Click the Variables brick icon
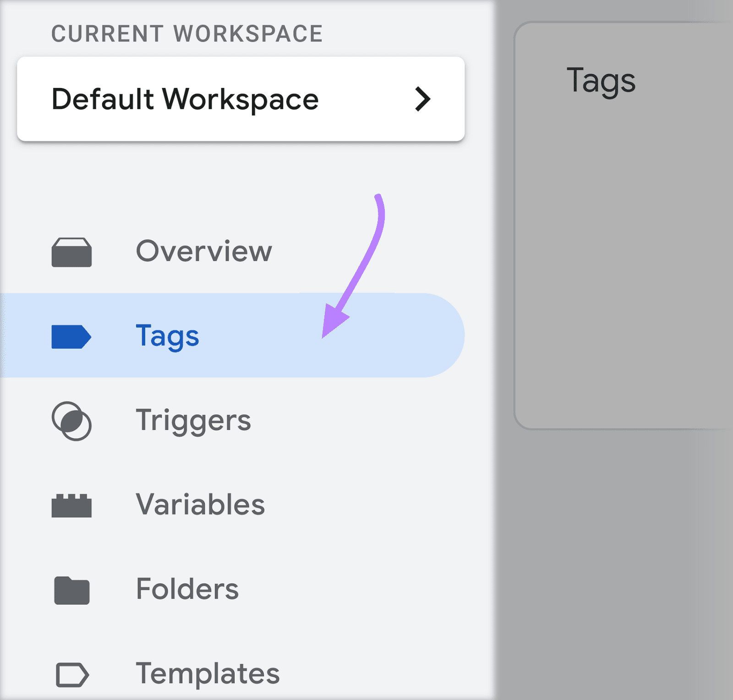The height and width of the screenshot is (700, 733). point(71,505)
